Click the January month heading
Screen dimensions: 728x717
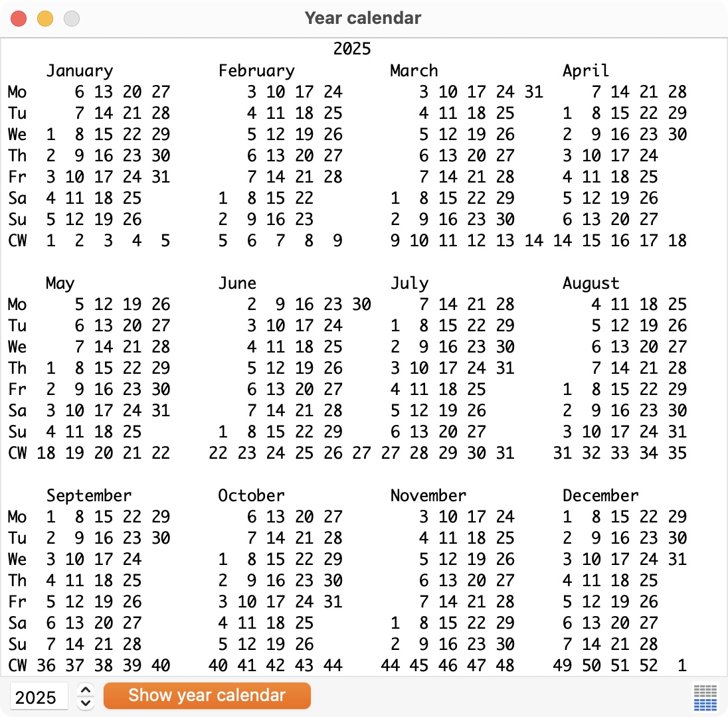(80, 70)
